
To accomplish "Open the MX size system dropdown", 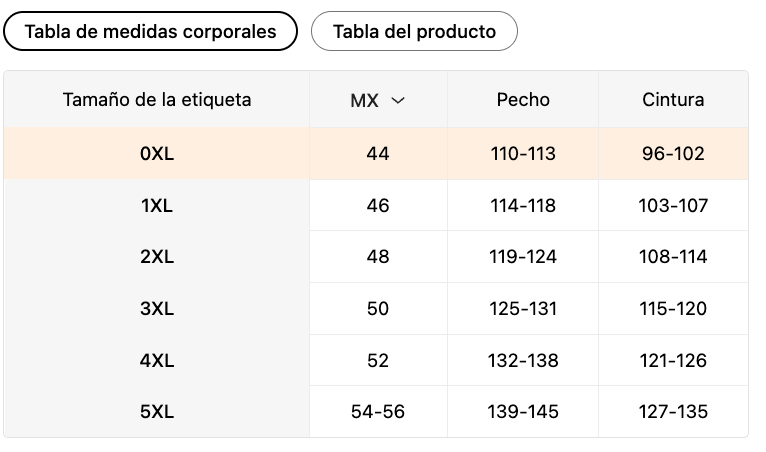I will [378, 100].
